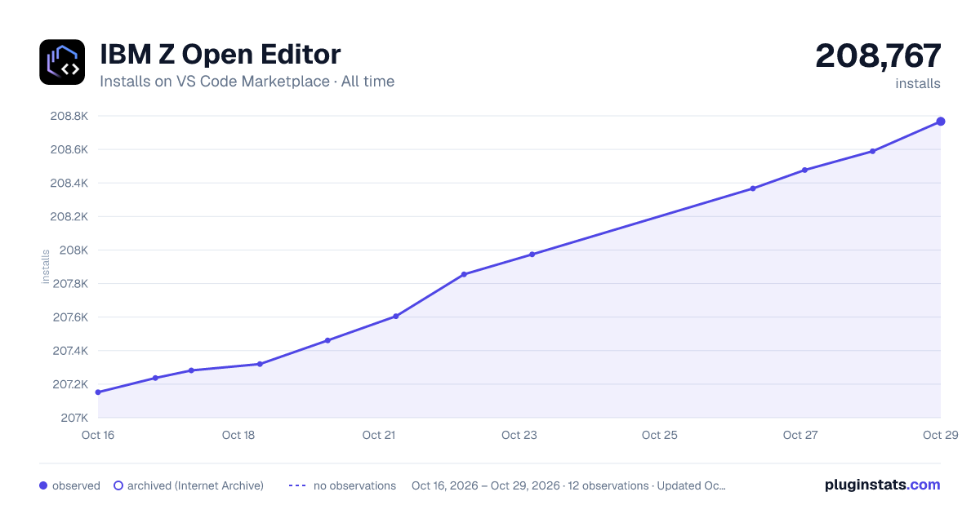This screenshot has height=514, width=980.
Task: Click the 'Installs on VS Code Marketplace · All time' subtitle
Action: tap(247, 82)
